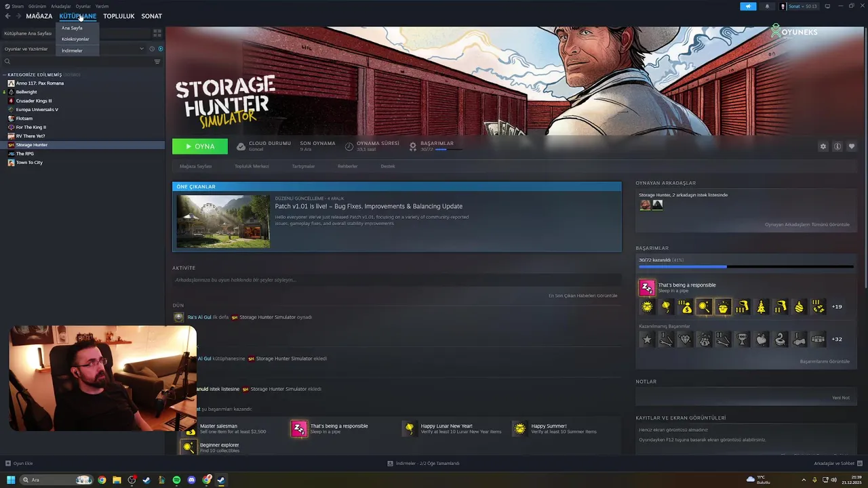Screen dimensions: 868x488
Task: Select Crusader Kings III in library
Action: (x=34, y=101)
